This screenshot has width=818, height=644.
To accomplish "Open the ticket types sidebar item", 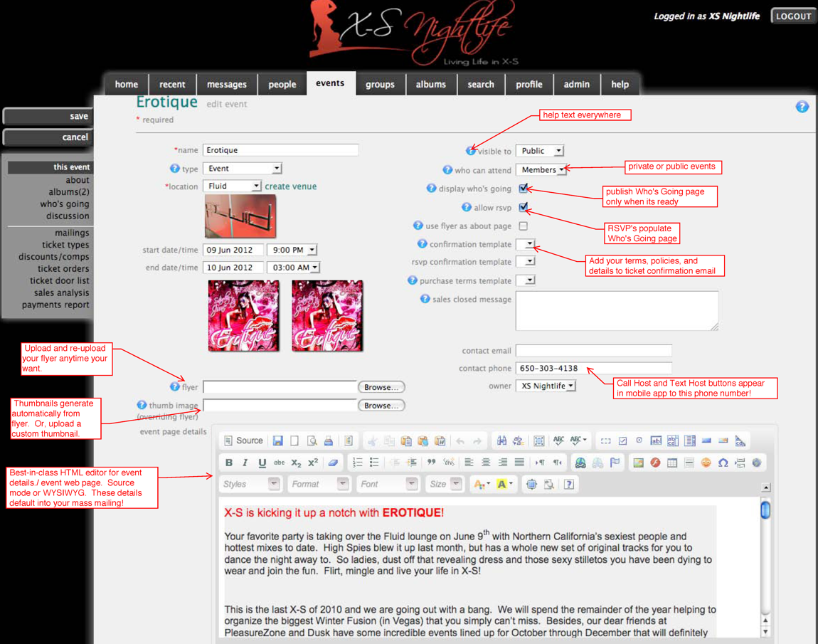I will point(65,245).
